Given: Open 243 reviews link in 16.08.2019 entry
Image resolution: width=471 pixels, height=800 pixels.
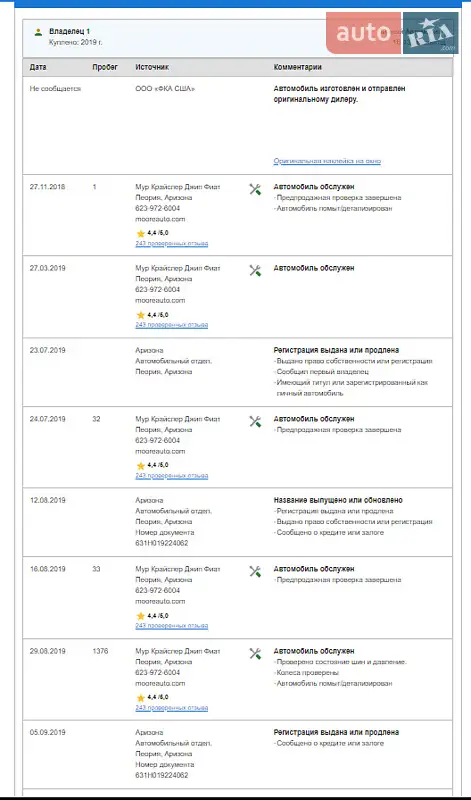Looking at the screenshot, I should [171, 626].
